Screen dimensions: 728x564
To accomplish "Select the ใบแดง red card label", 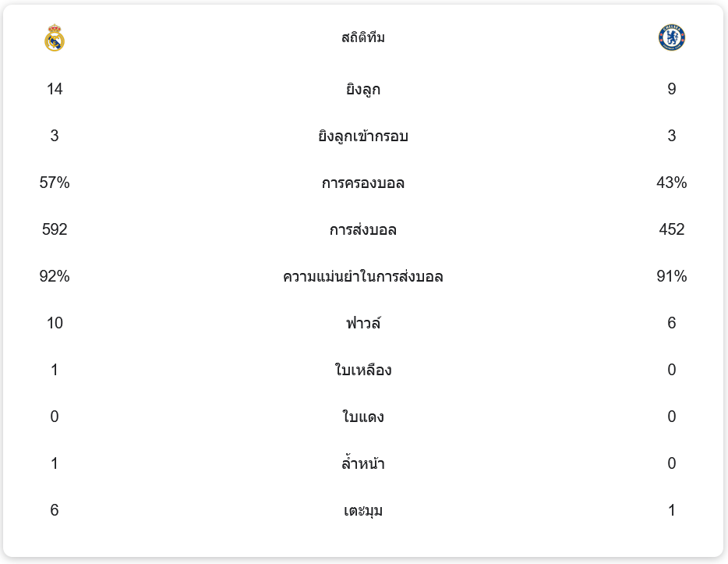I will click(x=363, y=417).
